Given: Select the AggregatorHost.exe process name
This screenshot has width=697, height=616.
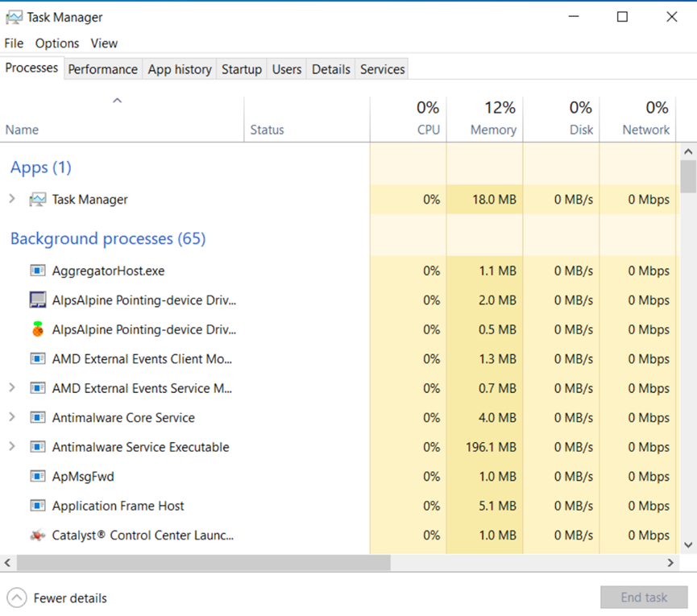Looking at the screenshot, I should (109, 271).
